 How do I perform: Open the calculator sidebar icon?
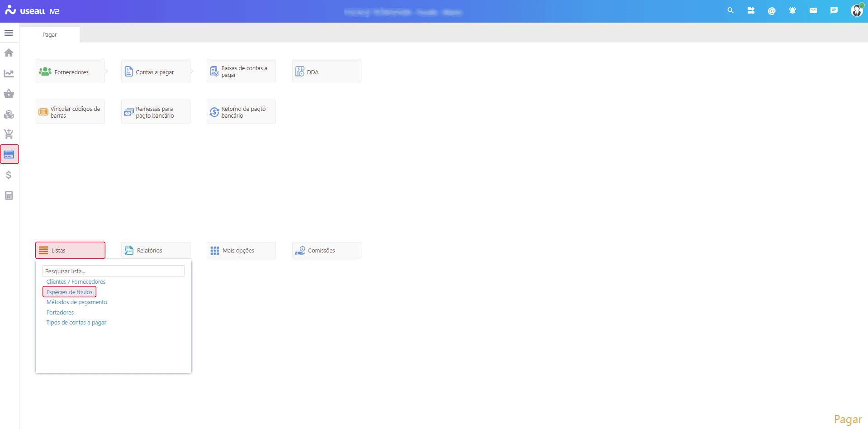pyautogui.click(x=9, y=195)
